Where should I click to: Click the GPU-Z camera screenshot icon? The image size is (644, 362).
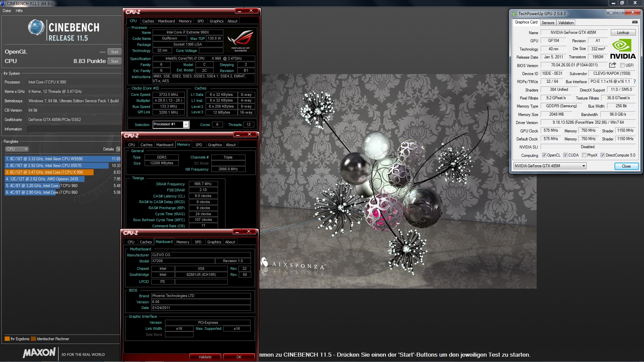click(635, 22)
